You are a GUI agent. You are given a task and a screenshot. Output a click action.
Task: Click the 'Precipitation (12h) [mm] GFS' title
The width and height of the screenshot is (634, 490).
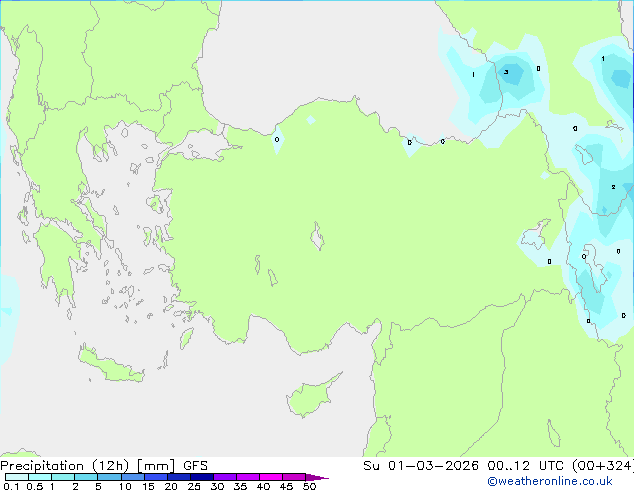pyautogui.click(x=104, y=466)
